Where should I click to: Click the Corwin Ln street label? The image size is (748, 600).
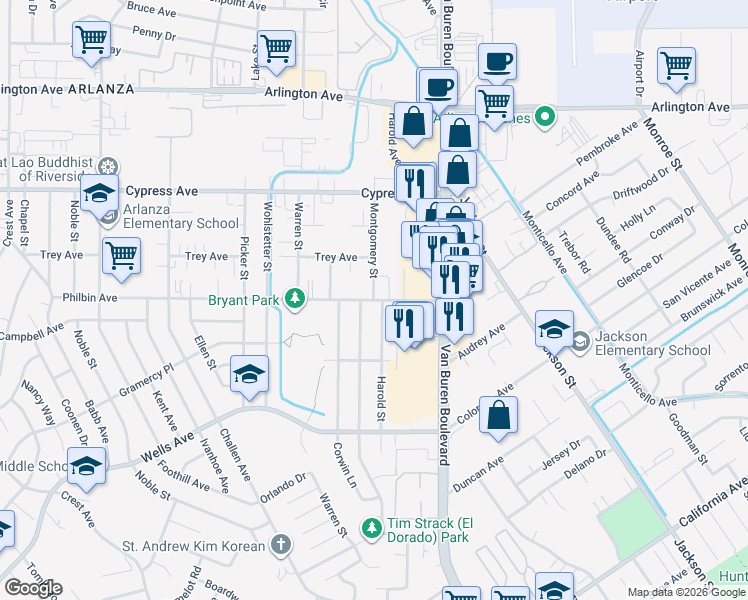pyautogui.click(x=344, y=465)
